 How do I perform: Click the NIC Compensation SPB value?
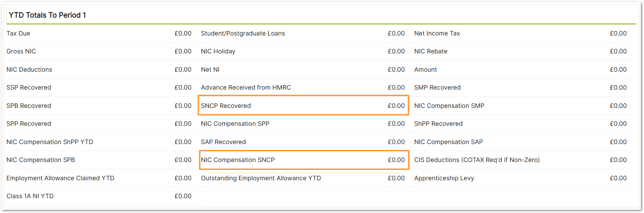[x=183, y=160]
